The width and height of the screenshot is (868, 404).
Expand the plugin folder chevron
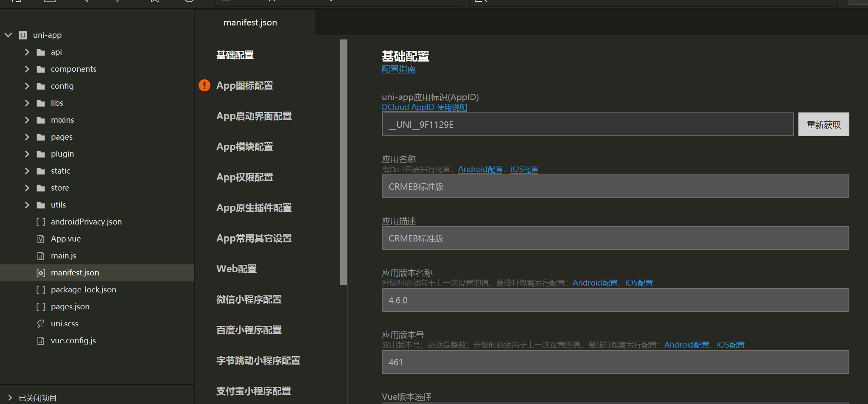[27, 154]
